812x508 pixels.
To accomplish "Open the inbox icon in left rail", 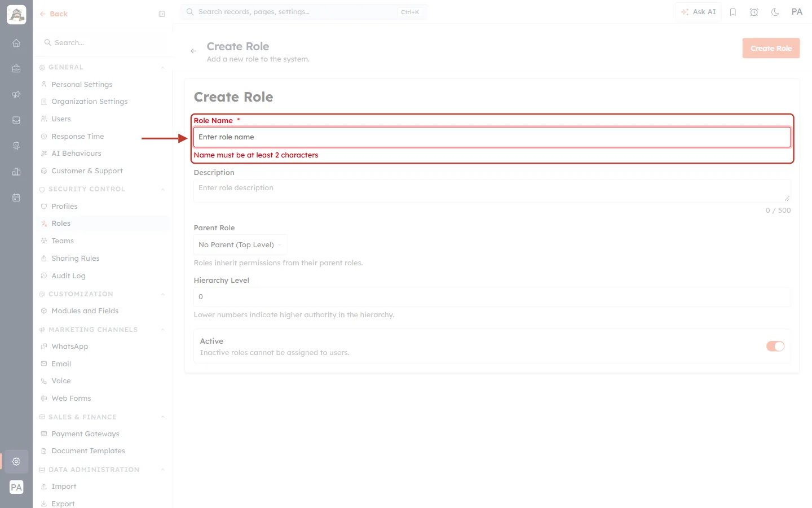I will (x=16, y=120).
